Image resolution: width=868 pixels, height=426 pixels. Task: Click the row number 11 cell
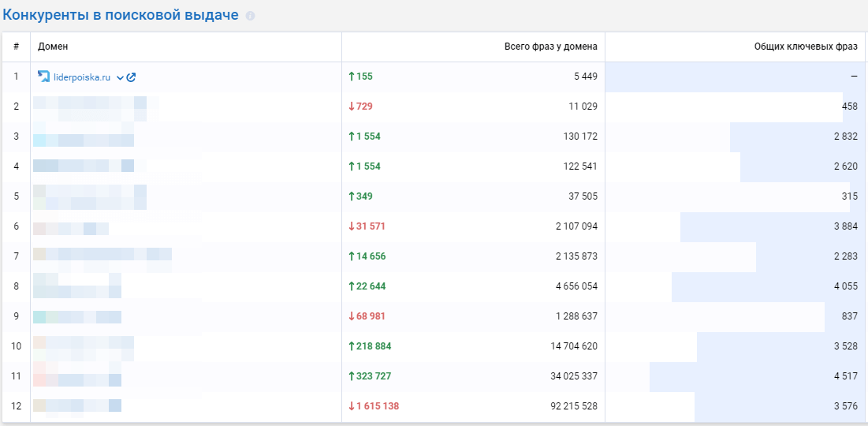[x=17, y=376]
